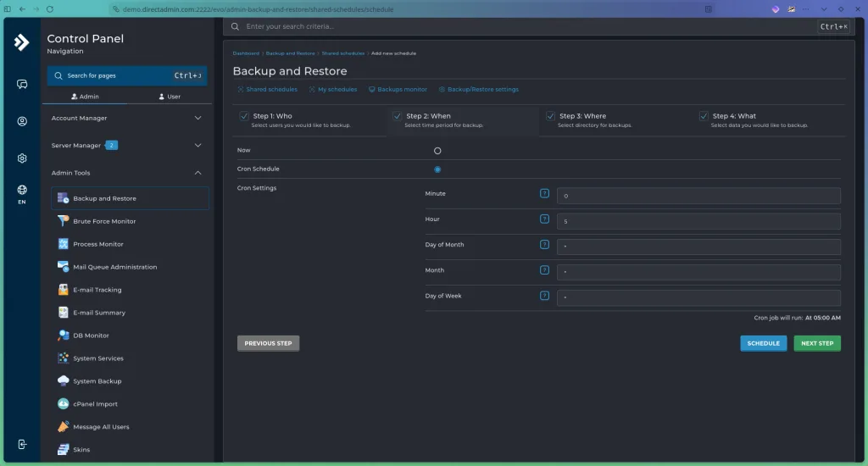Viewport: 868px width, 466px height.
Task: Click into the Minute input field
Action: [x=698, y=196]
